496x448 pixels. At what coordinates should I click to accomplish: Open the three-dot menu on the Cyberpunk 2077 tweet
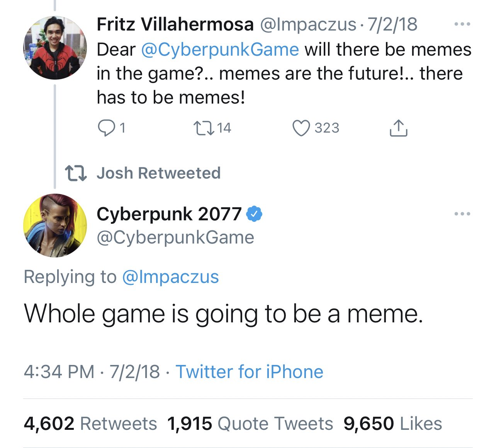[x=462, y=213]
